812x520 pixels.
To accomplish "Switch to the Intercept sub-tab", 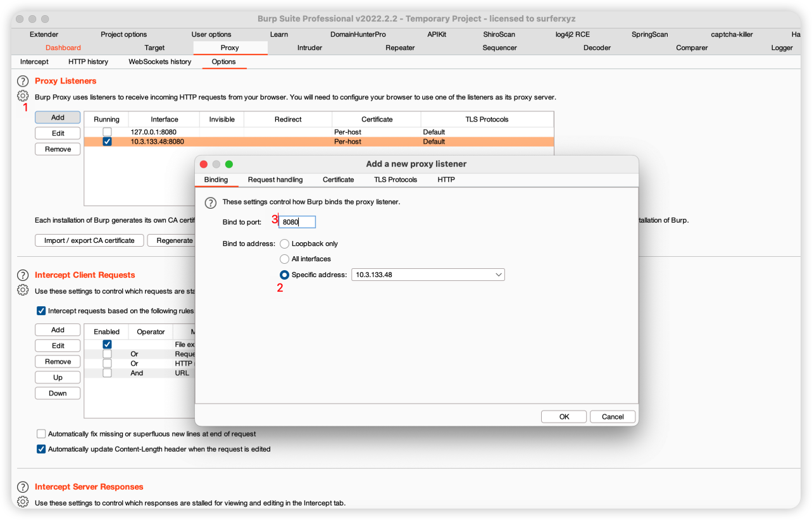I will coord(34,61).
